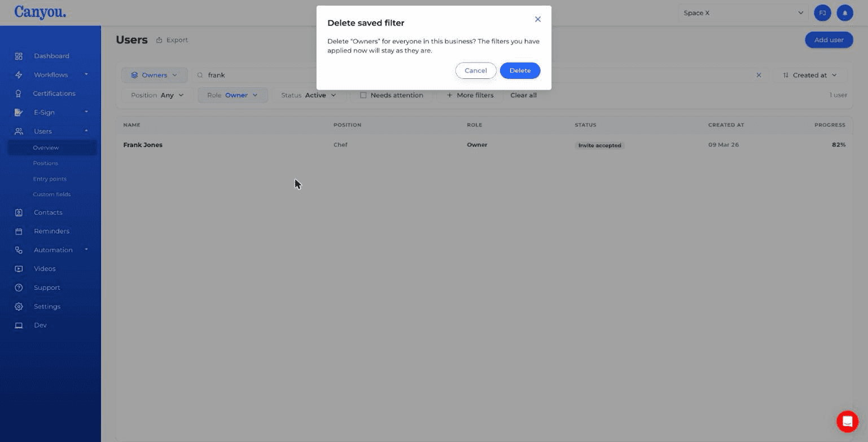This screenshot has height=442, width=868.
Task: Click the Canyou logo
Action: point(40,12)
